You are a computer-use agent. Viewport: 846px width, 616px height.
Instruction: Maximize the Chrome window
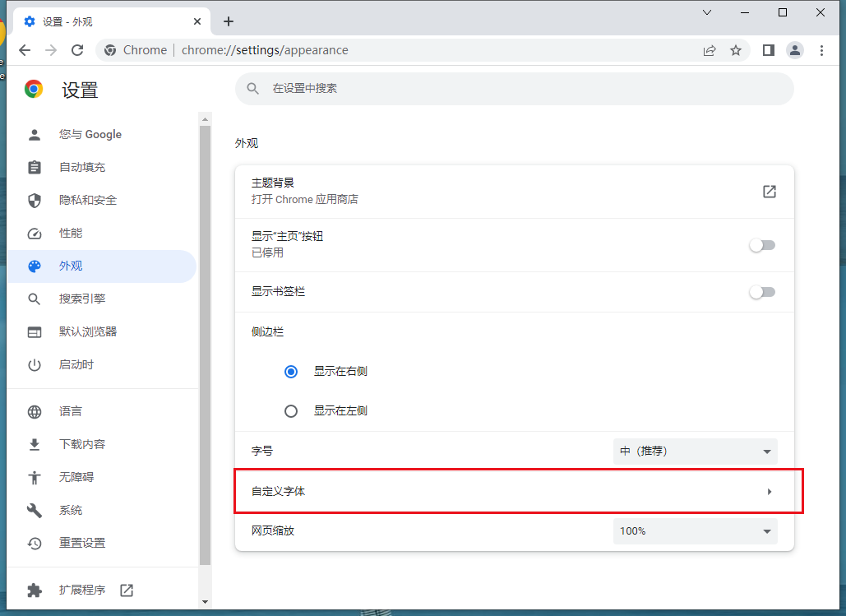(x=783, y=12)
